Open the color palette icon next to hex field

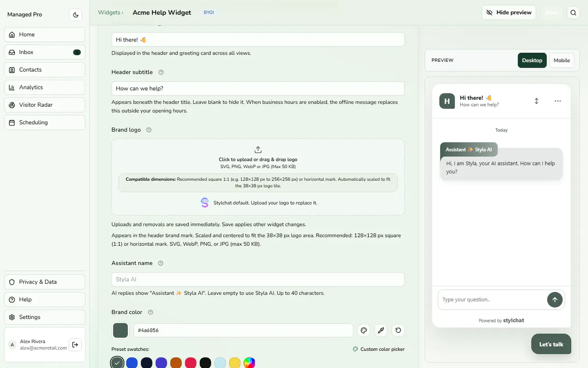364,330
